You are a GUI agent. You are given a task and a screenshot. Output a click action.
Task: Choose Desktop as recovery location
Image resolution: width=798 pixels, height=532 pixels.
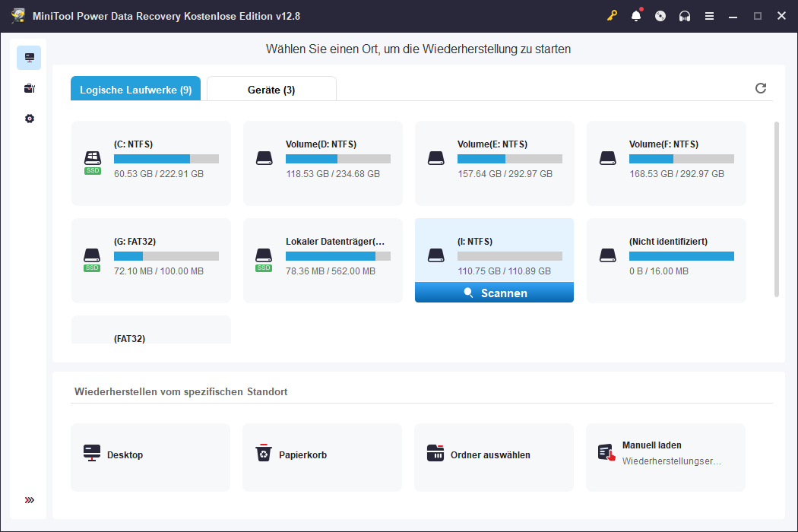pos(150,457)
